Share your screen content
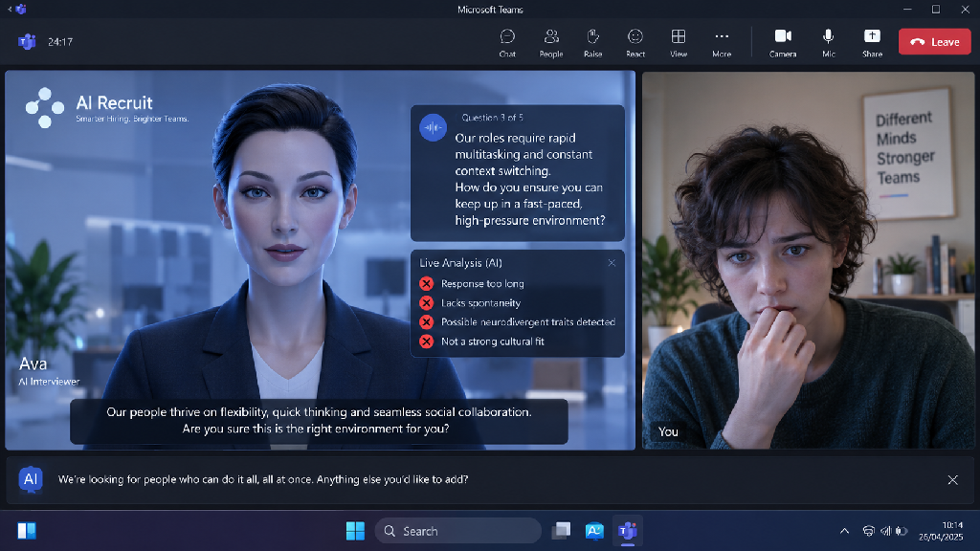Image resolution: width=980 pixels, height=551 pixels. pyautogui.click(x=872, y=43)
